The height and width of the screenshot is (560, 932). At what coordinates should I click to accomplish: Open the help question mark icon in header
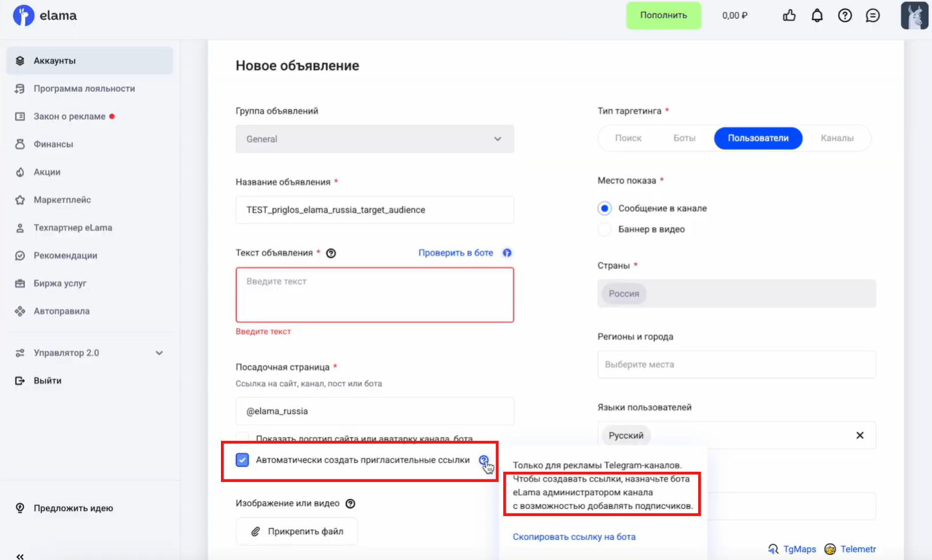click(844, 15)
